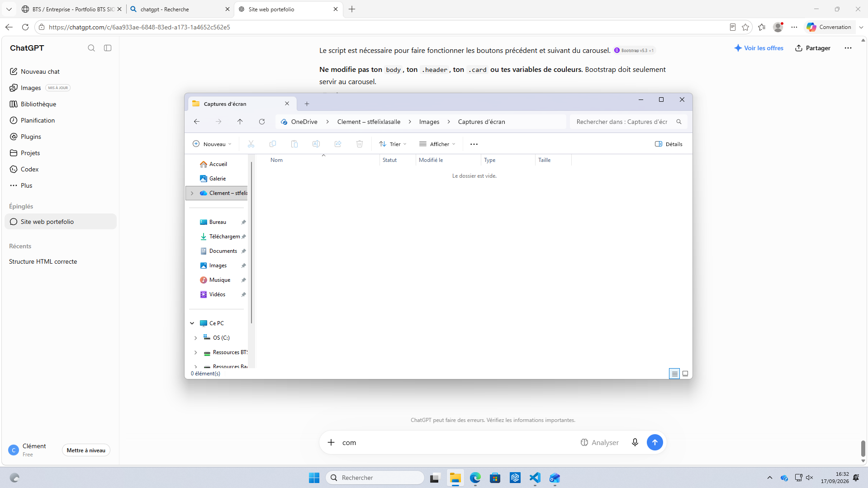Switch to the chatgpt - Recherche tab
Viewport: 868px width, 488px height.
click(180, 9)
